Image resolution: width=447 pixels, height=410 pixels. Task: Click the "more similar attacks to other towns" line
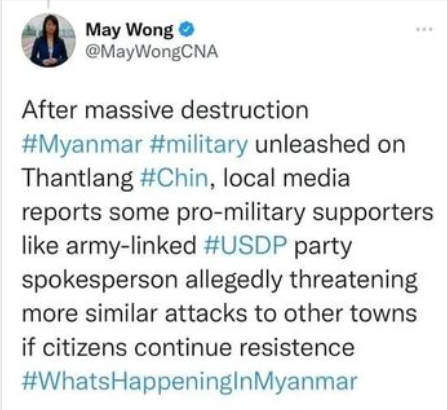219,314
